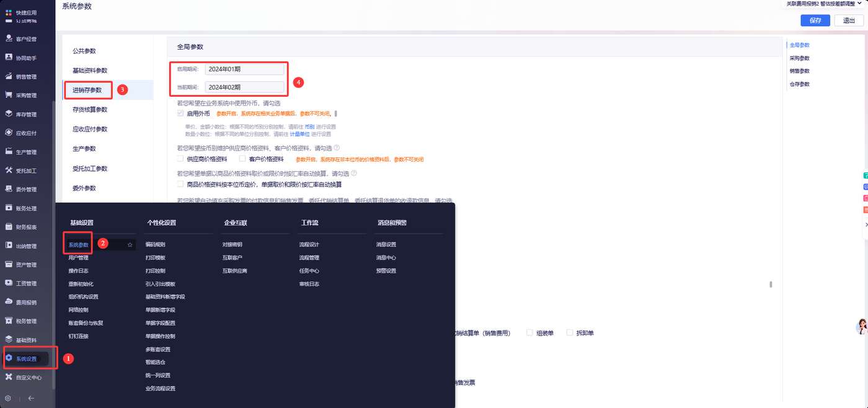Open 编码规则 in the popup menu
The image size is (868, 408).
coord(155,244)
